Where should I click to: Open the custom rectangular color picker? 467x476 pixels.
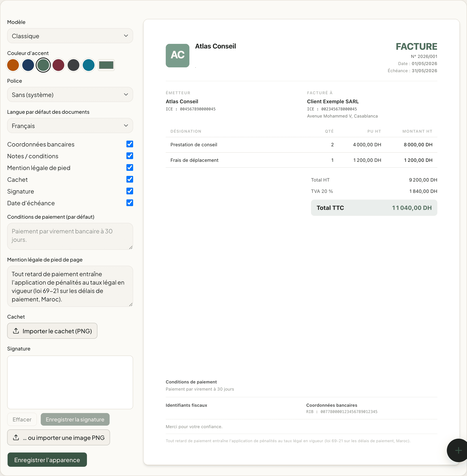click(x=106, y=65)
